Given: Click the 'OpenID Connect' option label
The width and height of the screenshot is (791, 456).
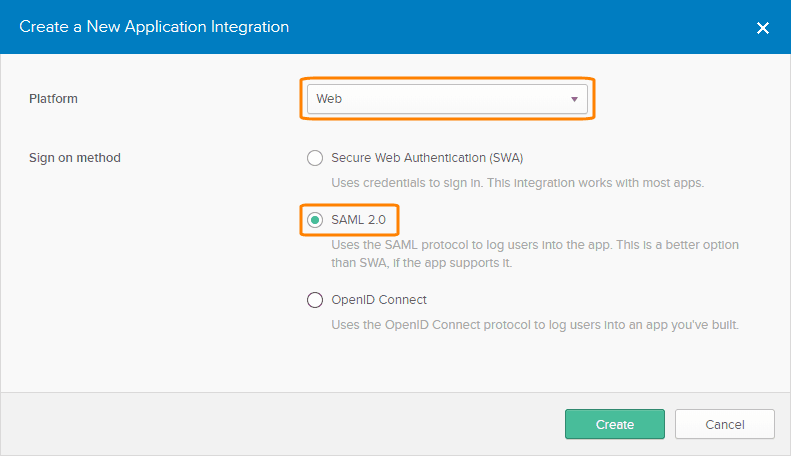Looking at the screenshot, I should pos(379,300).
